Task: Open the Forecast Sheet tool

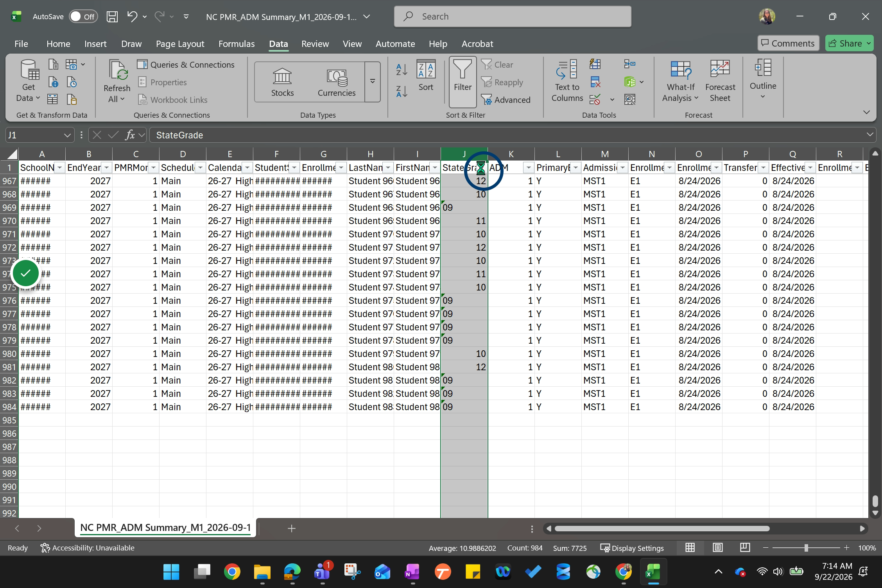Action: click(x=720, y=81)
